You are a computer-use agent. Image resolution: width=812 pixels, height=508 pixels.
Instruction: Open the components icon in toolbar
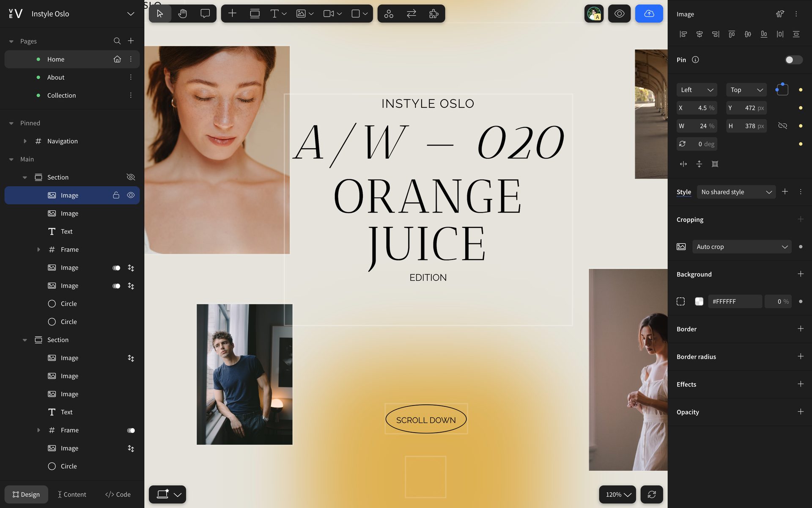pos(389,14)
